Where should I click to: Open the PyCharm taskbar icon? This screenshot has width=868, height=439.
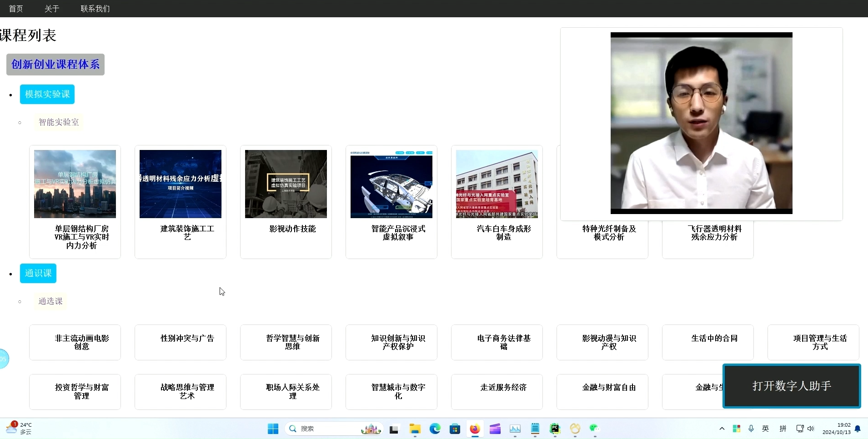point(555,429)
